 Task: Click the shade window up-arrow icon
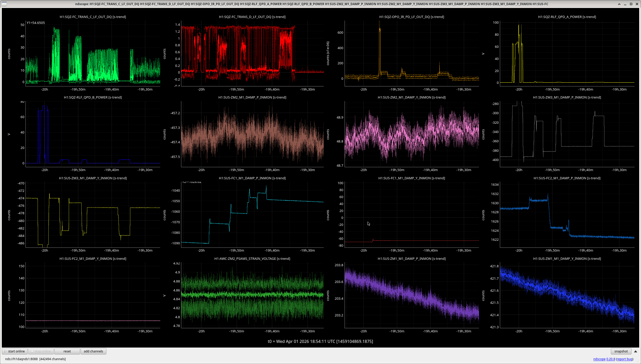click(x=619, y=4)
